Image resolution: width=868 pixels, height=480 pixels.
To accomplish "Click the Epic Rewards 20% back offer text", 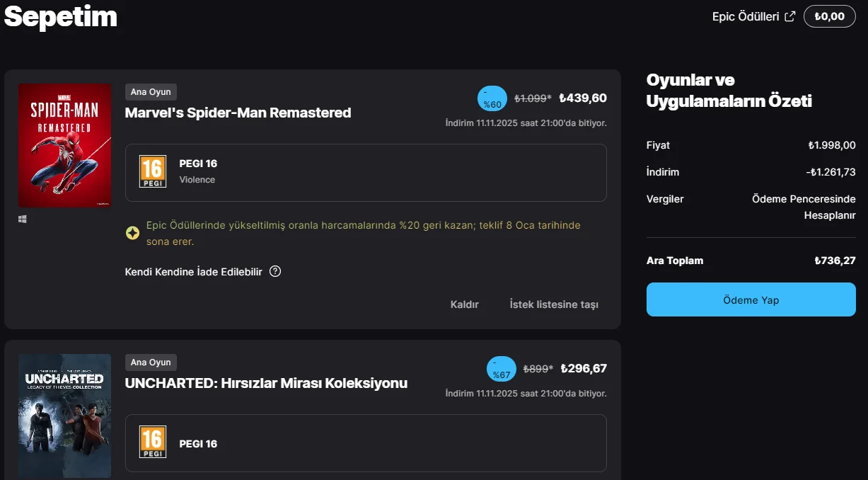I will [x=363, y=233].
